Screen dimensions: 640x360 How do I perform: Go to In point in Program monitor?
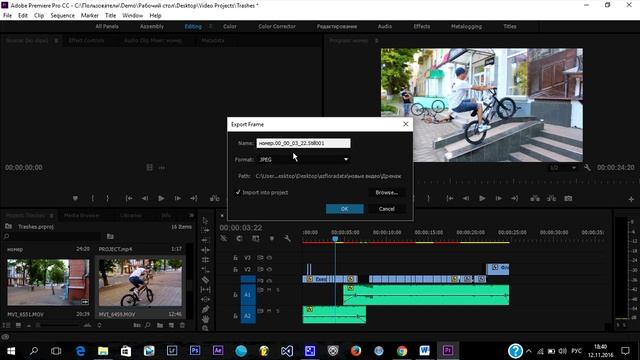point(449,198)
